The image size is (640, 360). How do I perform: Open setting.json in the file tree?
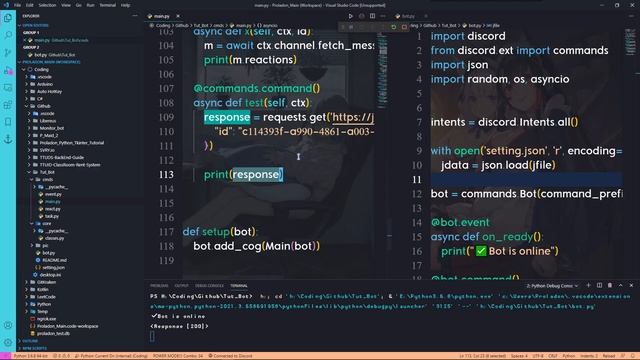coord(53,268)
